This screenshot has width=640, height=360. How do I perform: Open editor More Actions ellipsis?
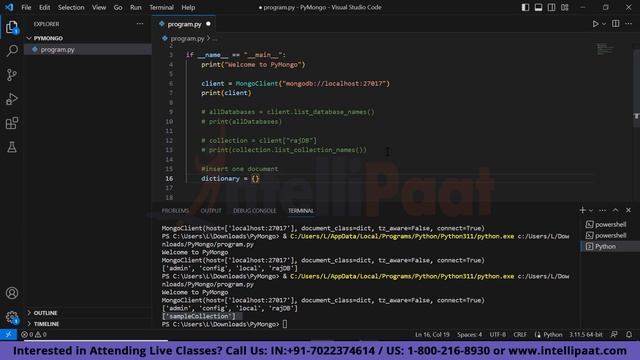(x=629, y=24)
